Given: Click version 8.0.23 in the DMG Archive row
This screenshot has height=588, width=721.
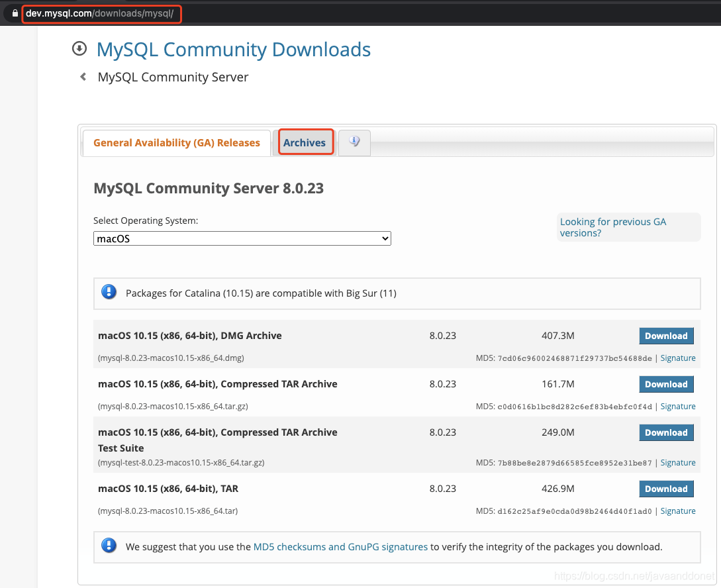Looking at the screenshot, I should tap(443, 336).
